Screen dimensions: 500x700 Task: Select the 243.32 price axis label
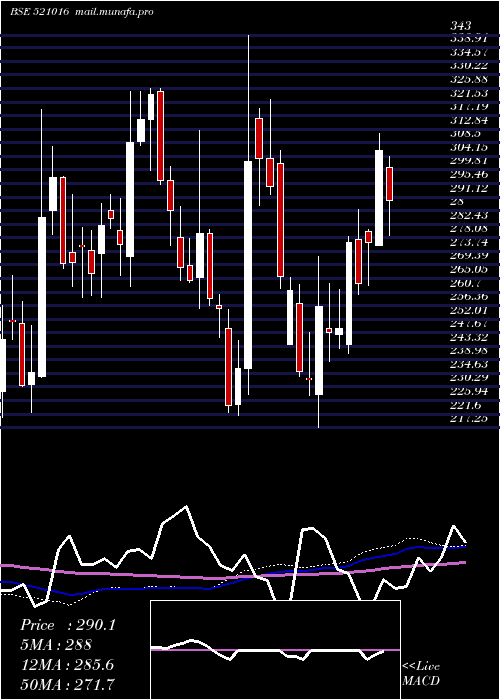pos(469,337)
